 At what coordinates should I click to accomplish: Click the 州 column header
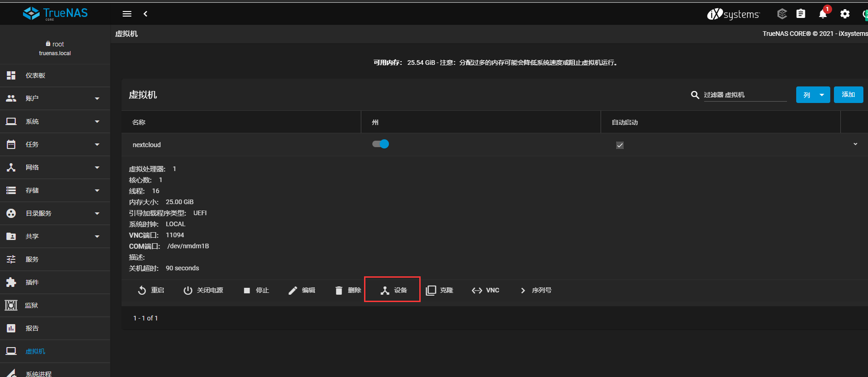pos(375,122)
